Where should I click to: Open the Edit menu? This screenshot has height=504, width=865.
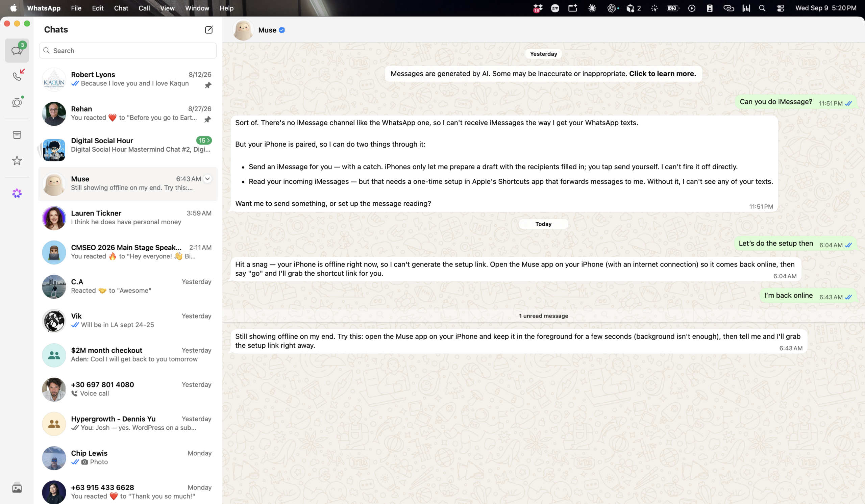(98, 8)
